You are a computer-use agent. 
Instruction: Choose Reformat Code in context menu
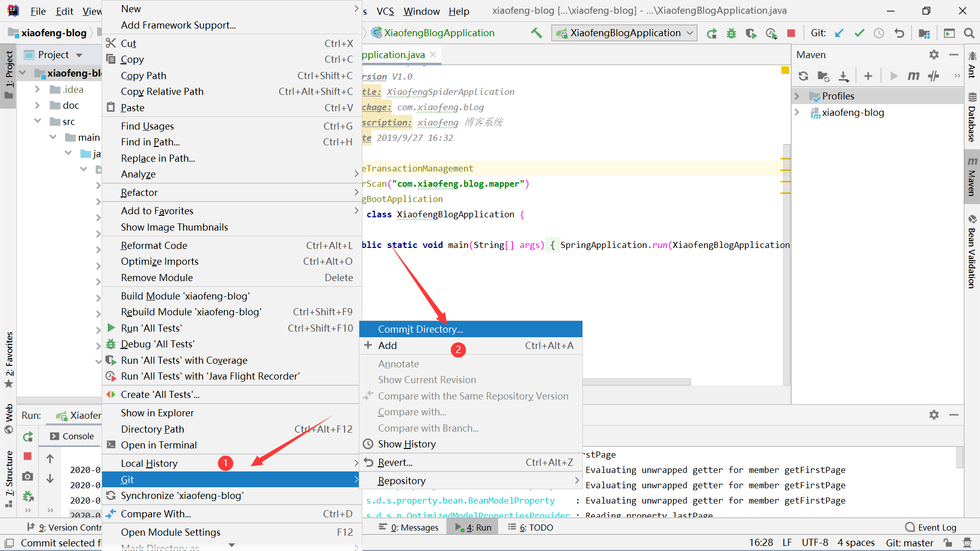pyautogui.click(x=232, y=245)
